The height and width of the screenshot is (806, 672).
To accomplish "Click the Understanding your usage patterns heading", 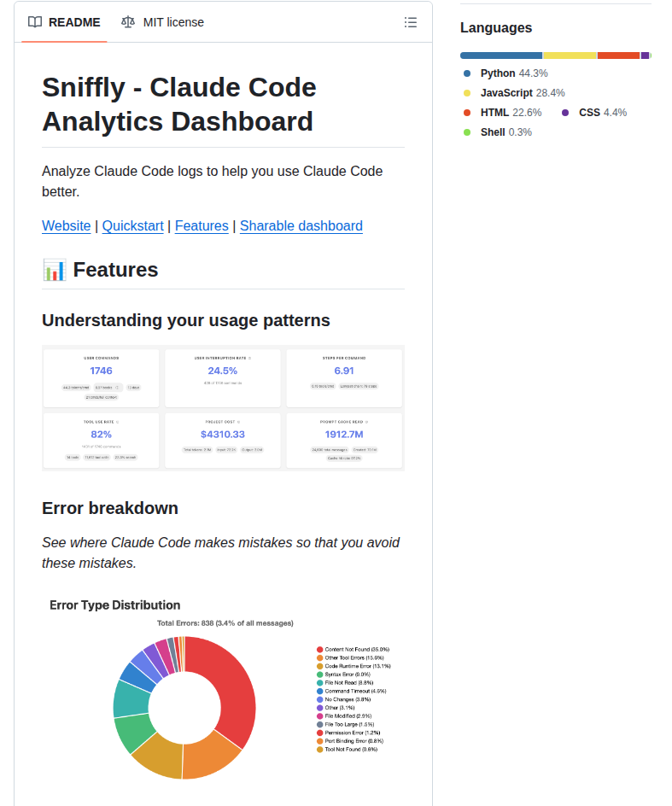I will 185,320.
